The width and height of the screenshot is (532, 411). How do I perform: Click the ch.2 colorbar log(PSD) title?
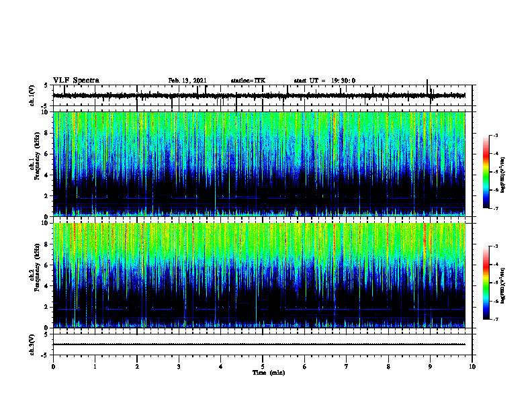coord(503,285)
